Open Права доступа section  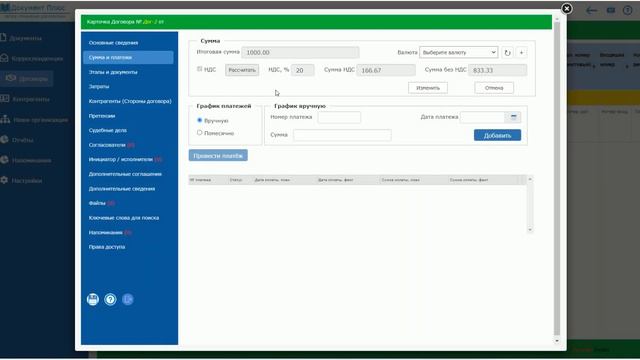(107, 247)
